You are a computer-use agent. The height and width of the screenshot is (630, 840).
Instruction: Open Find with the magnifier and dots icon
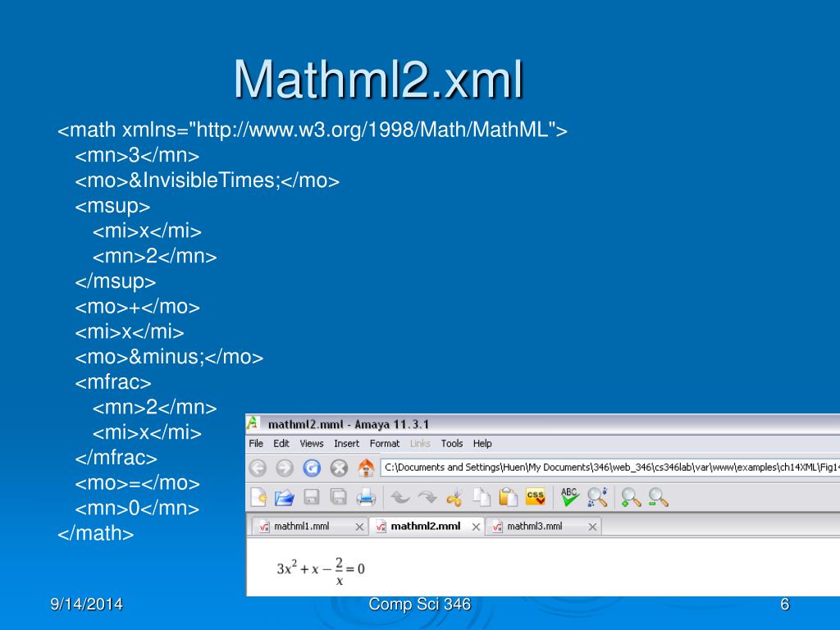pos(597,497)
